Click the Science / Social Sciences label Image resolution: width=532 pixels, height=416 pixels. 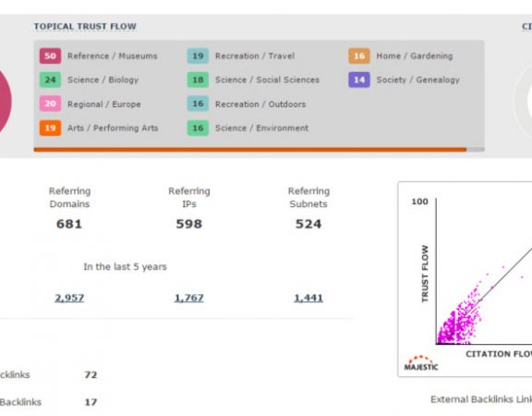coord(267,80)
